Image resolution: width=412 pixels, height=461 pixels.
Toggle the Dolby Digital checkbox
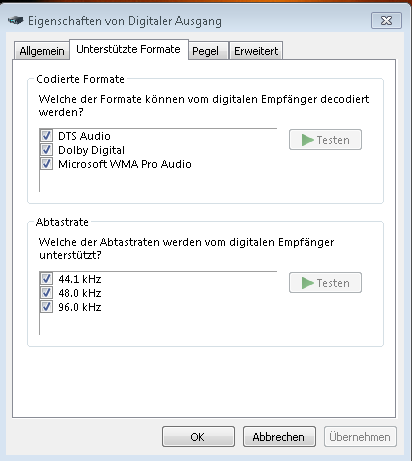(x=46, y=150)
